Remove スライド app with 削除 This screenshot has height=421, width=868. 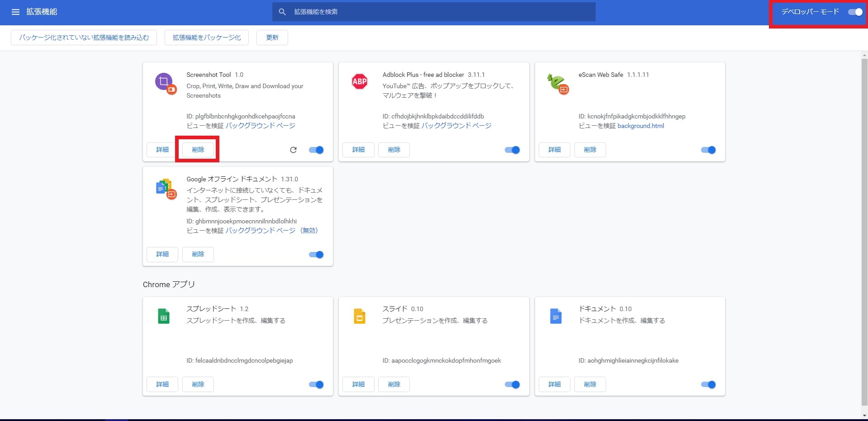394,384
